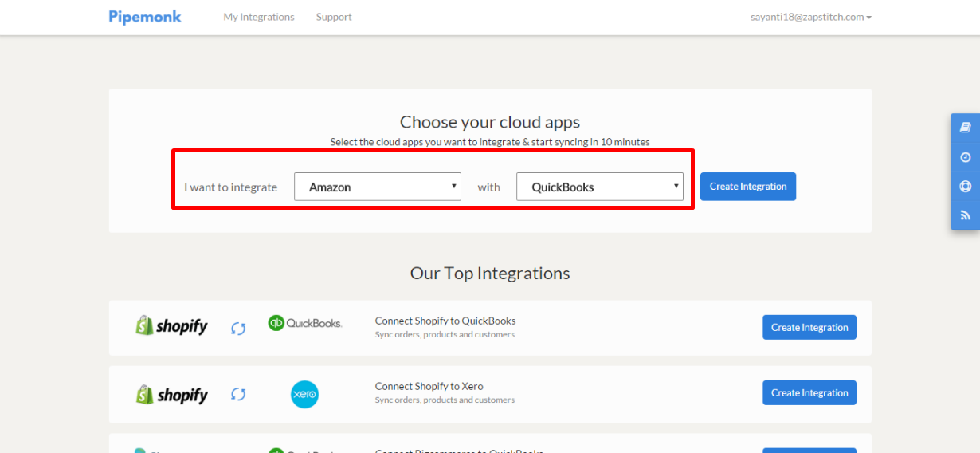Click the QuickBooks logo in top integrations
The height and width of the screenshot is (453, 980).
[305, 323]
